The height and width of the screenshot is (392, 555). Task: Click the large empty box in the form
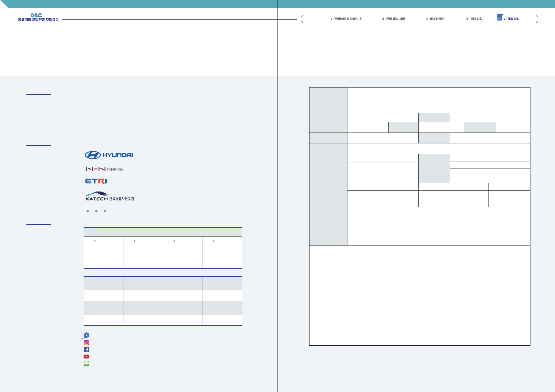tap(420, 295)
